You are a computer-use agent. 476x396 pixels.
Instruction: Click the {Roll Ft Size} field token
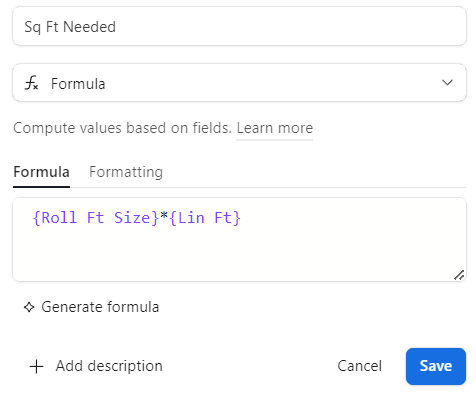96,218
